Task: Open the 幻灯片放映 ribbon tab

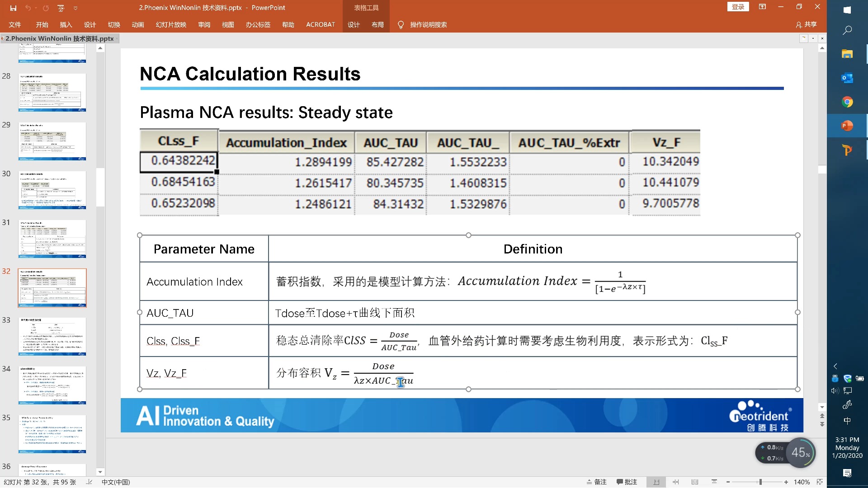Action: [x=171, y=24]
